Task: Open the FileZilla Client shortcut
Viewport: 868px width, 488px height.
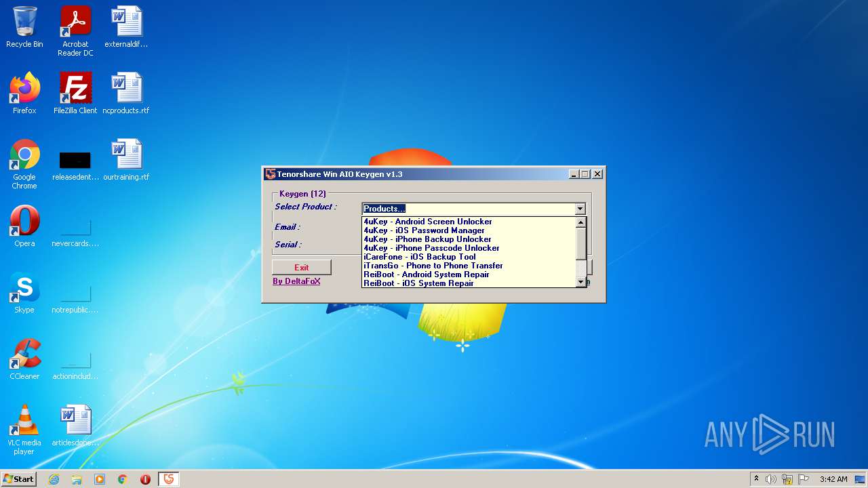Action: 75,94
